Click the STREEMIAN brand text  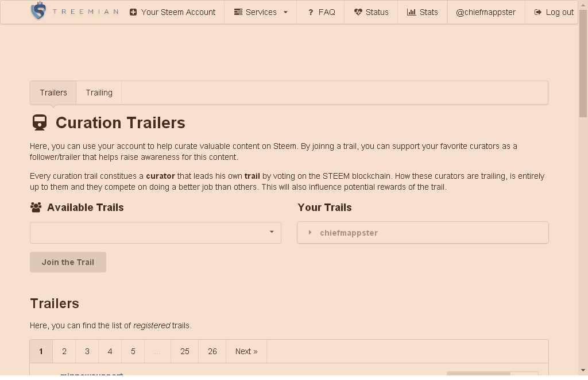pyautogui.click(x=86, y=12)
